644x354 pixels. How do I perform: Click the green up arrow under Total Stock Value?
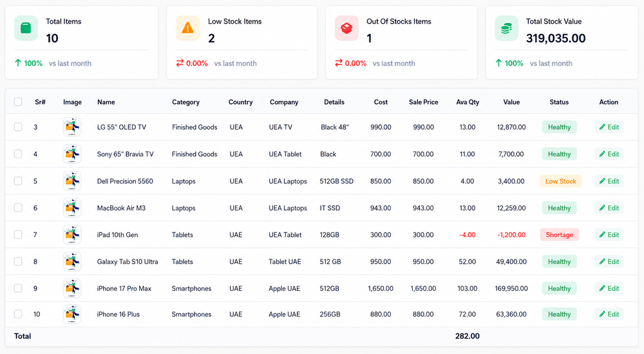[x=498, y=63]
